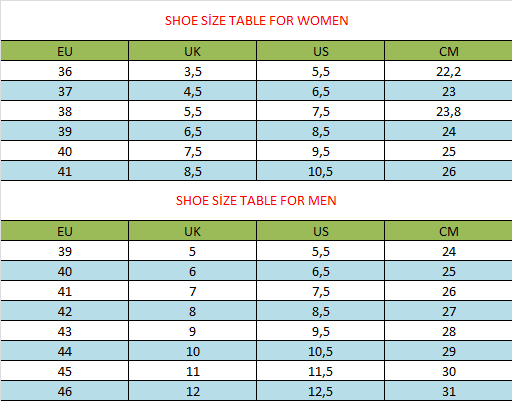This screenshot has height=402, width=512.
Task: Select the 'SHOE SIZE TABLE FOR MEN' title
Action: 256,201
